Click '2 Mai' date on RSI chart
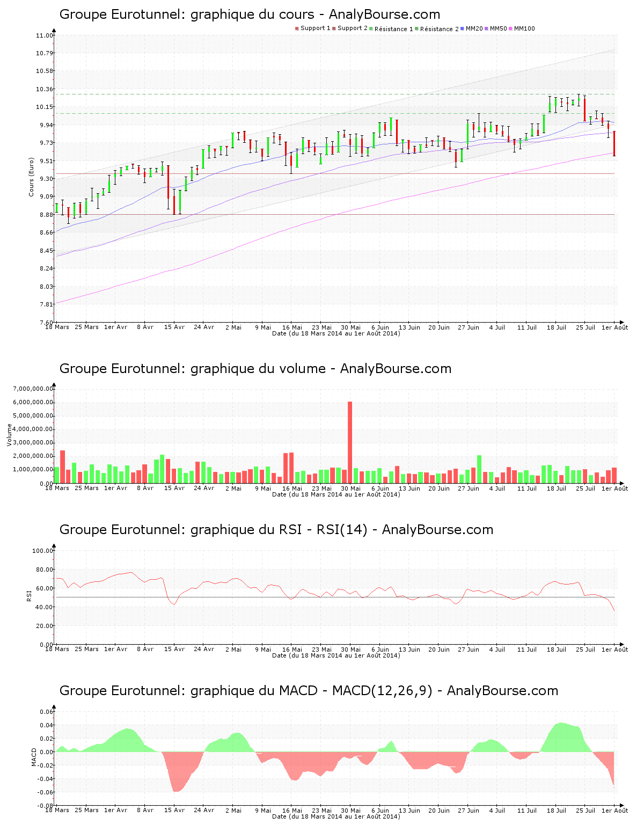Viewport: 644px width, 832px height. 233,649
